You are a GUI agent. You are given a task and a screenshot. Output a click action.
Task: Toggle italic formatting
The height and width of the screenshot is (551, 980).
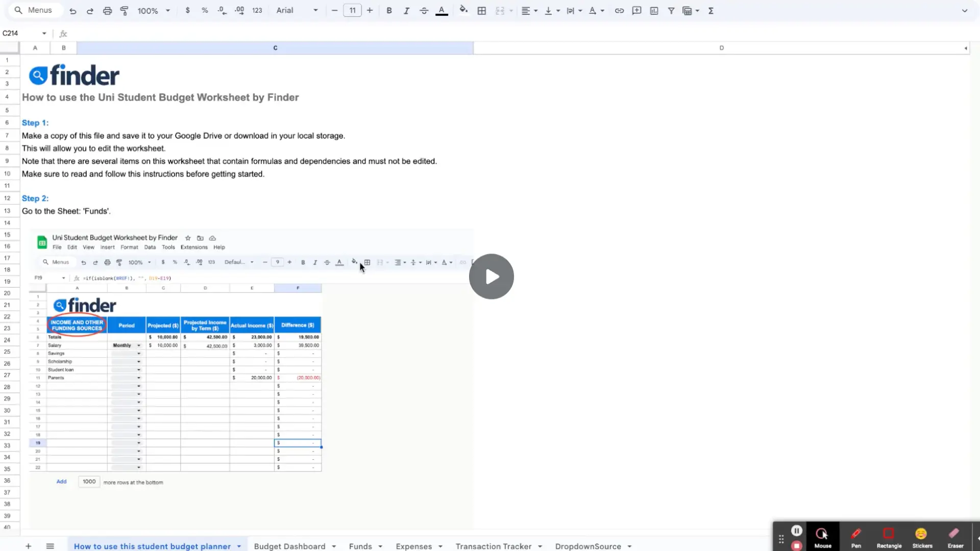pyautogui.click(x=406, y=11)
